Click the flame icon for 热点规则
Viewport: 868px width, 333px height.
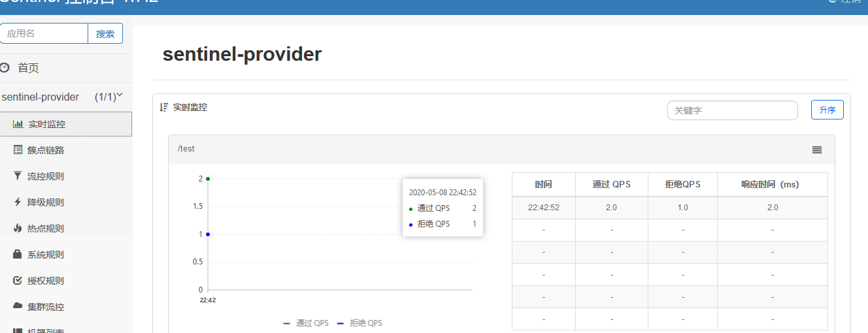pos(18,229)
